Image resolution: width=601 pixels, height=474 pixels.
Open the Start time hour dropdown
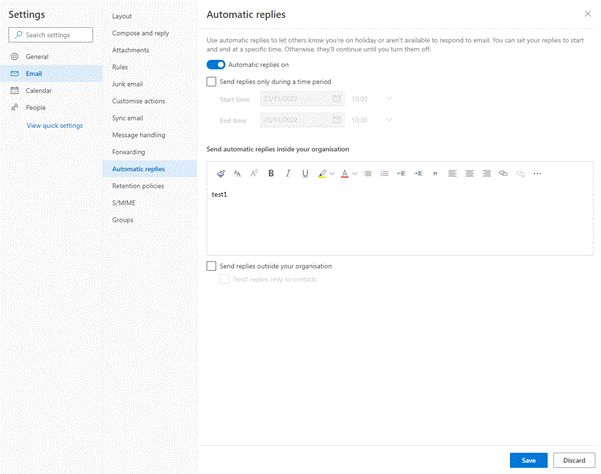click(x=388, y=99)
